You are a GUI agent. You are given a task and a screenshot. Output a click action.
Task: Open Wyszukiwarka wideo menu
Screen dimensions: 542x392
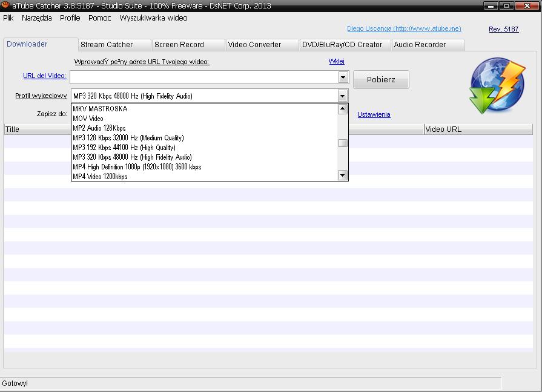point(153,18)
